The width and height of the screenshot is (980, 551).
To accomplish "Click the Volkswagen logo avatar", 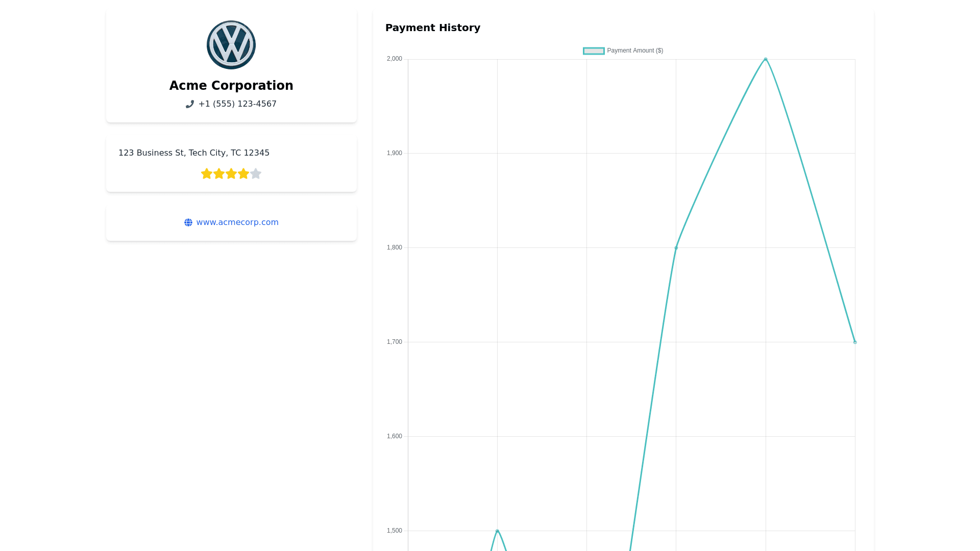I will tap(231, 45).
